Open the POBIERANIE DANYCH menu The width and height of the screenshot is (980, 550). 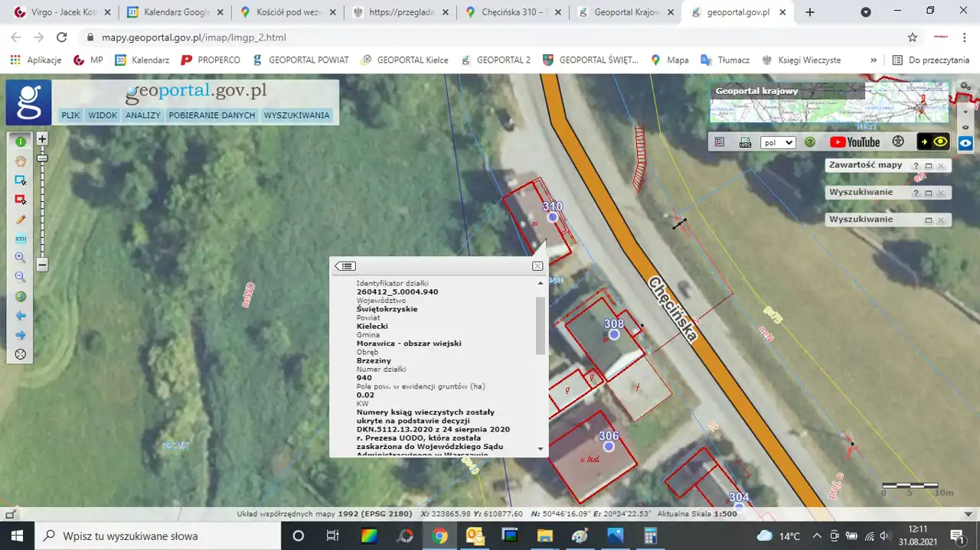[x=212, y=116]
